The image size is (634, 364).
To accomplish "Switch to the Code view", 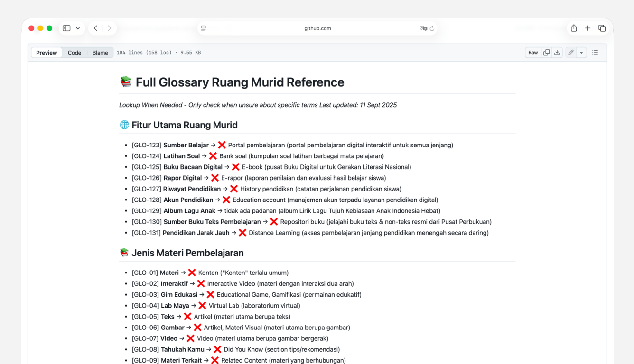I will point(74,53).
